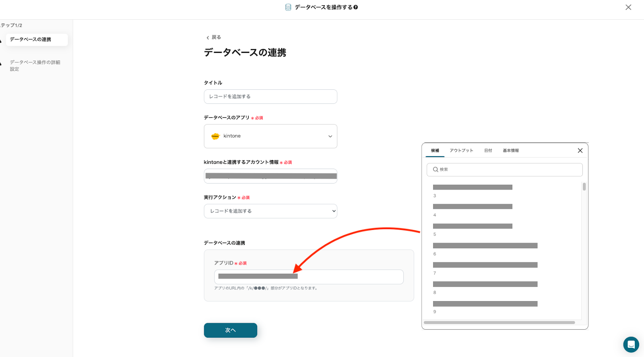Click the 次へ button

(231, 330)
